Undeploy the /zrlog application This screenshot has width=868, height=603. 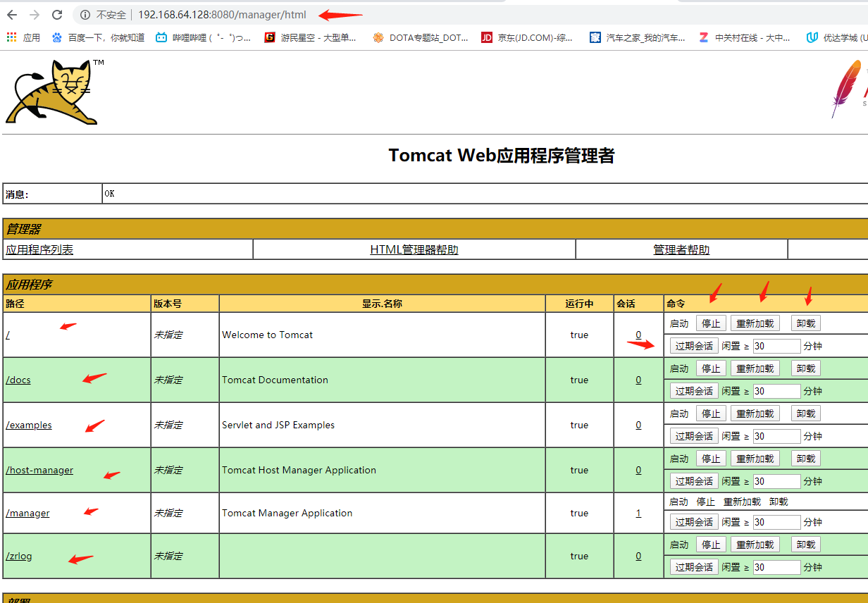pyautogui.click(x=806, y=545)
